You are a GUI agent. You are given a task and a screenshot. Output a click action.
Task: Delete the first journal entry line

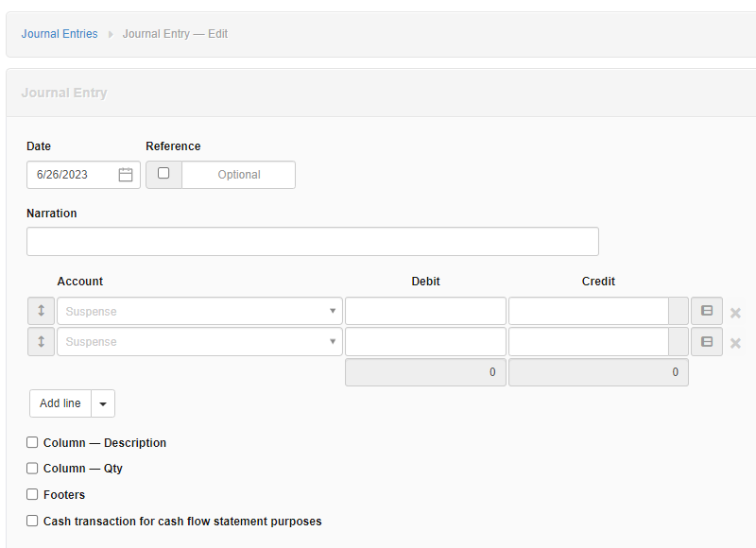tap(735, 312)
